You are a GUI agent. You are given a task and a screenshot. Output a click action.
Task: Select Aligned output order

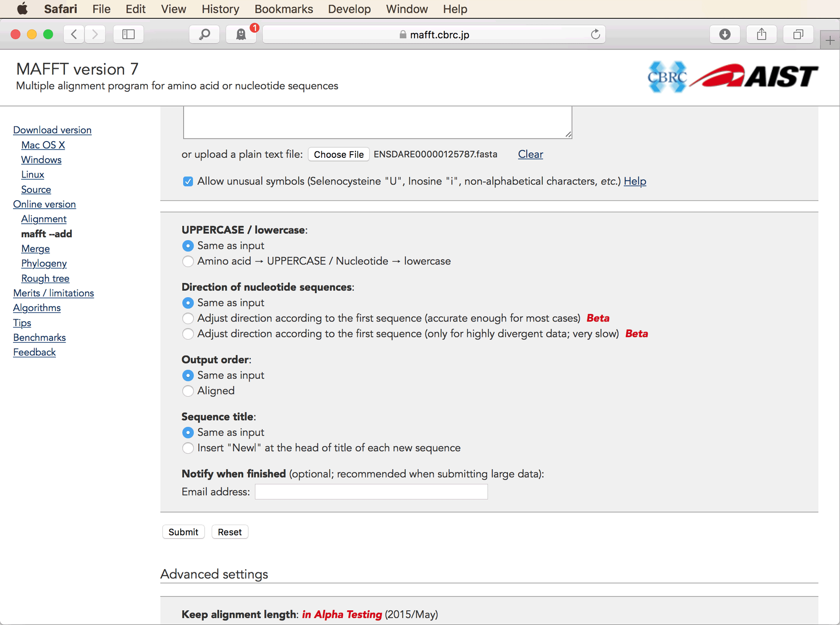(x=188, y=391)
